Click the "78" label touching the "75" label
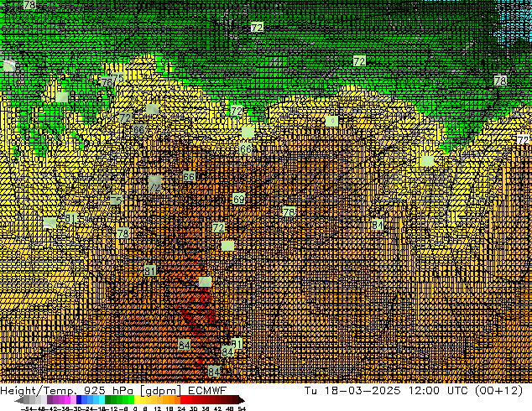 (107, 82)
